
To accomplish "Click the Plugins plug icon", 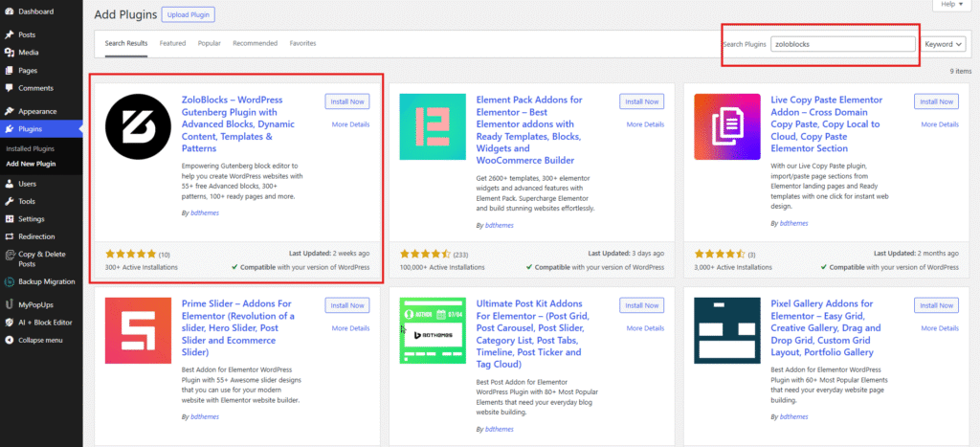I will pos(10,129).
